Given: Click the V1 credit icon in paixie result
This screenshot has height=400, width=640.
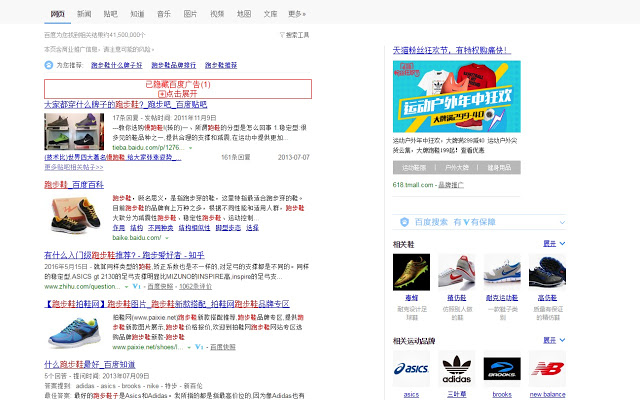Looking at the screenshot, I should click(199, 347).
